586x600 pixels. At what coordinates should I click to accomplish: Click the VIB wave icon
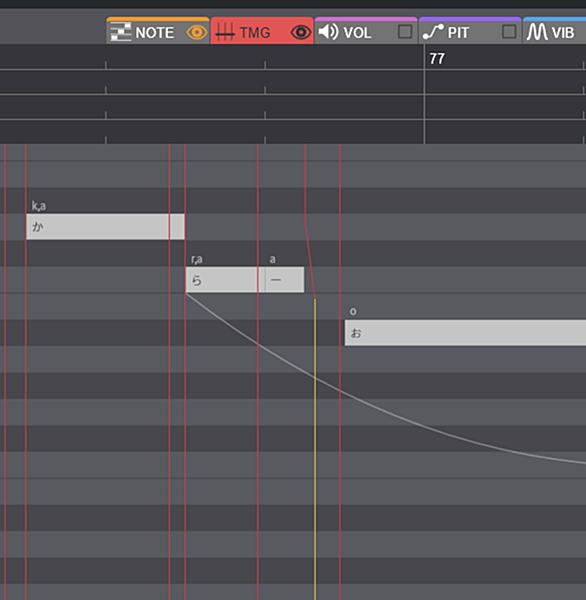(537, 32)
